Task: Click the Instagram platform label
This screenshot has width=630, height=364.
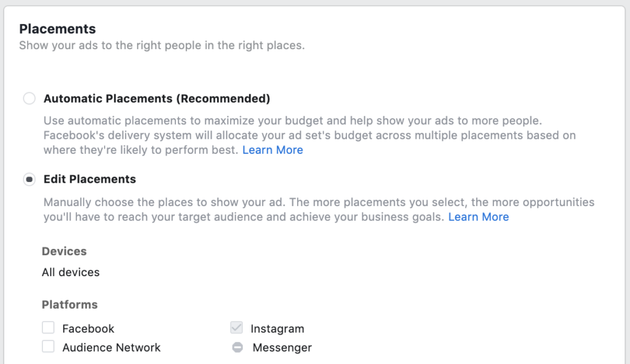Action: coord(277,329)
